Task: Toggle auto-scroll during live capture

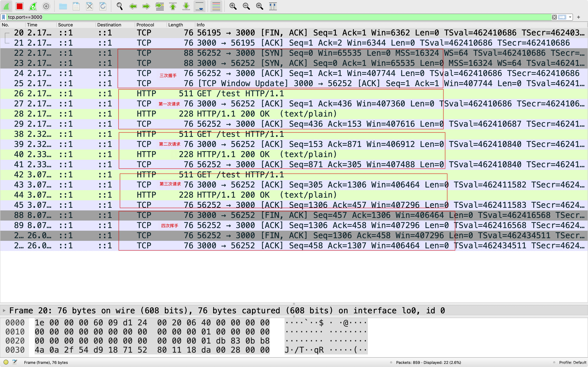Action: point(199,6)
